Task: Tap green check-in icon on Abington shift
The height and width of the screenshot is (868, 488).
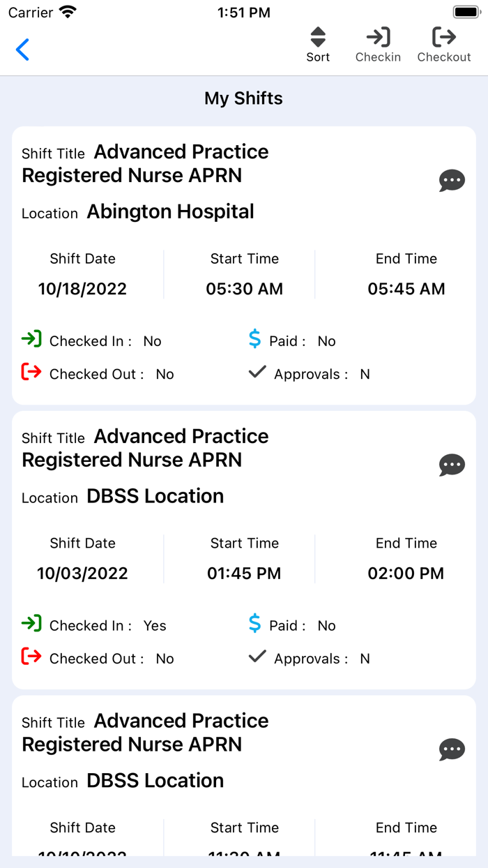Action: pyautogui.click(x=31, y=339)
